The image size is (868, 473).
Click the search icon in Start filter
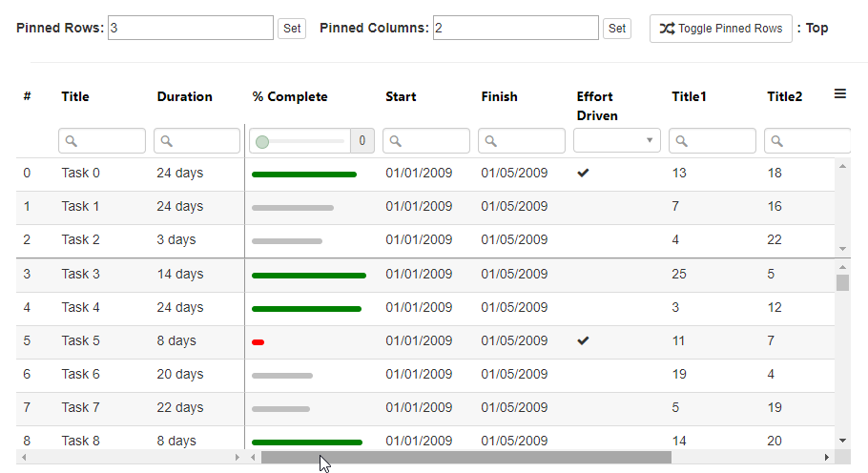[x=395, y=141]
